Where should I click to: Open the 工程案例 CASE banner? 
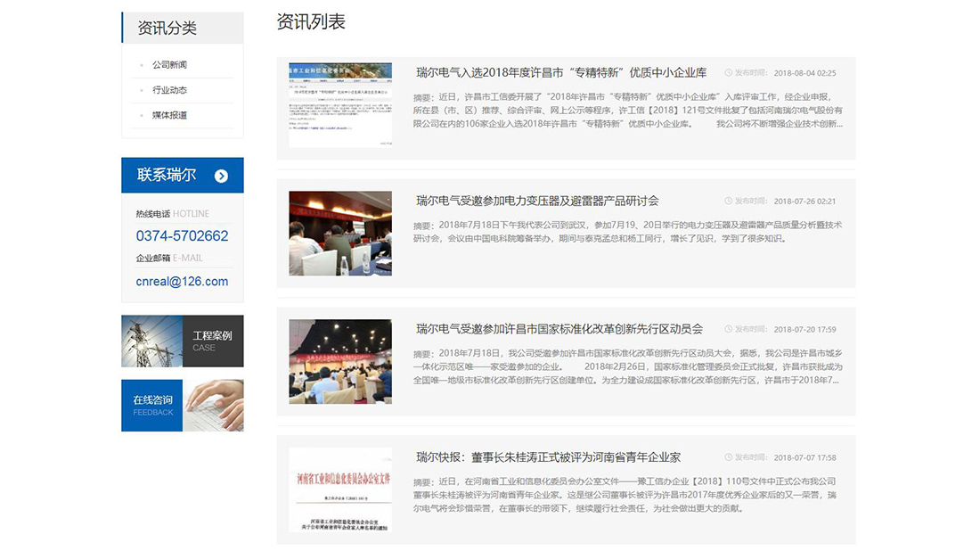click(182, 341)
